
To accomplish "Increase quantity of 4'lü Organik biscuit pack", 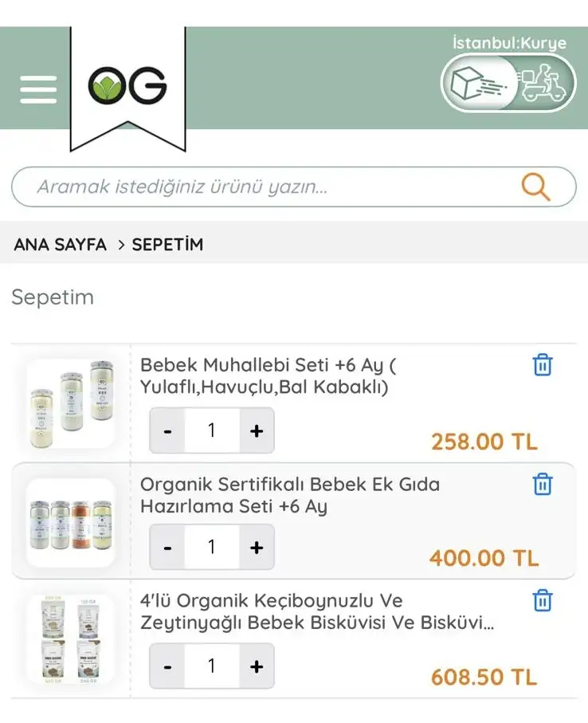I will [257, 666].
